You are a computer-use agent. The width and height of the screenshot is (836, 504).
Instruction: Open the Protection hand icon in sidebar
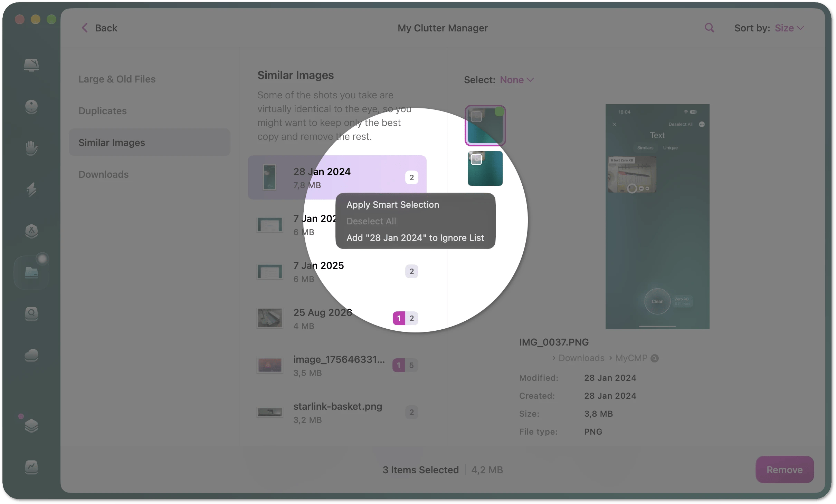31,148
